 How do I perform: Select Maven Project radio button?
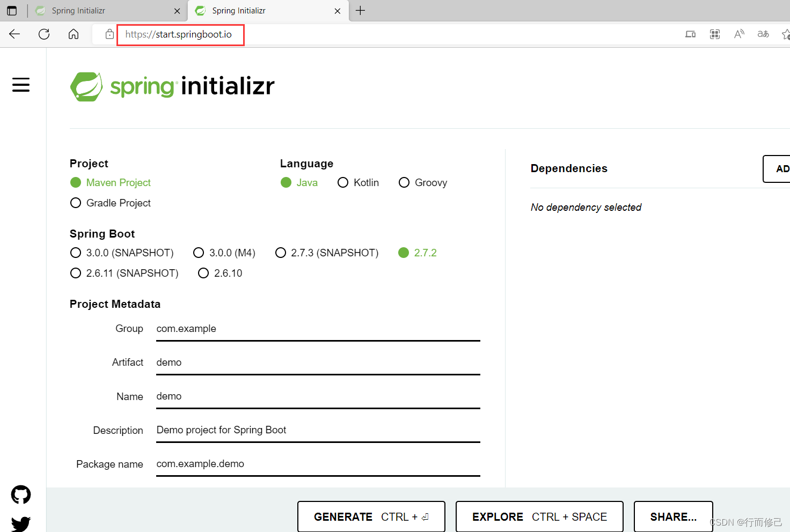pos(76,183)
